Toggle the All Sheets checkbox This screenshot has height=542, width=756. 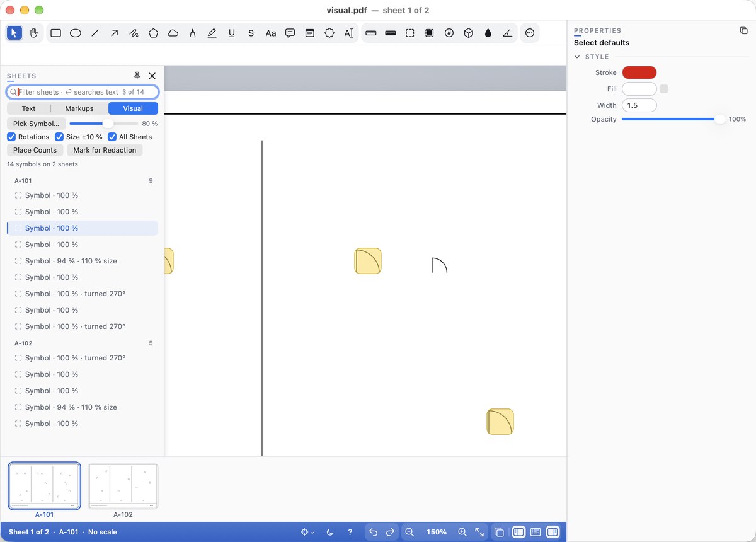pos(112,137)
